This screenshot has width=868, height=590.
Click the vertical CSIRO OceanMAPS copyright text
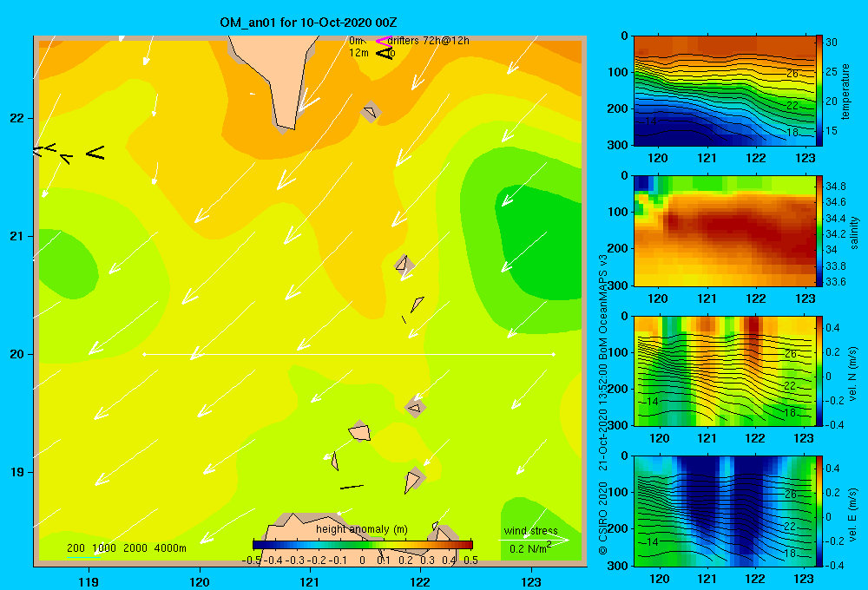pyautogui.click(x=603, y=404)
